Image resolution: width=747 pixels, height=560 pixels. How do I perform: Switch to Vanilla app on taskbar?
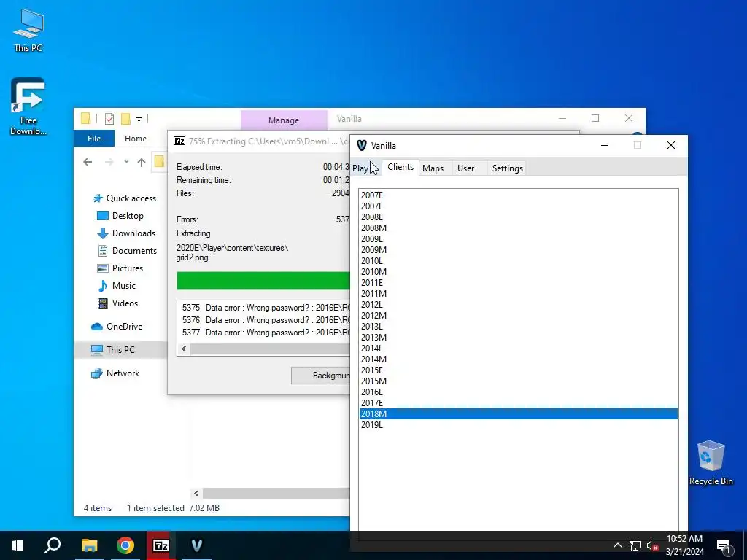click(197, 545)
